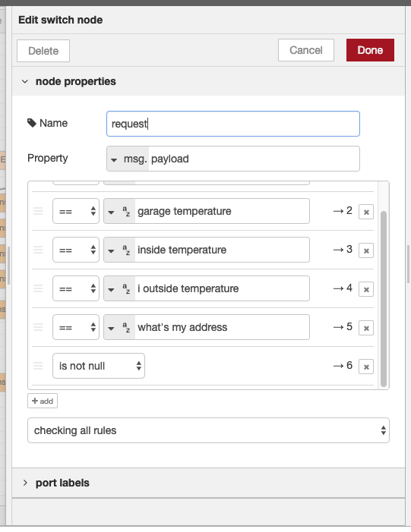Delete the is not null rule
This screenshot has width=411, height=532.
366,367
